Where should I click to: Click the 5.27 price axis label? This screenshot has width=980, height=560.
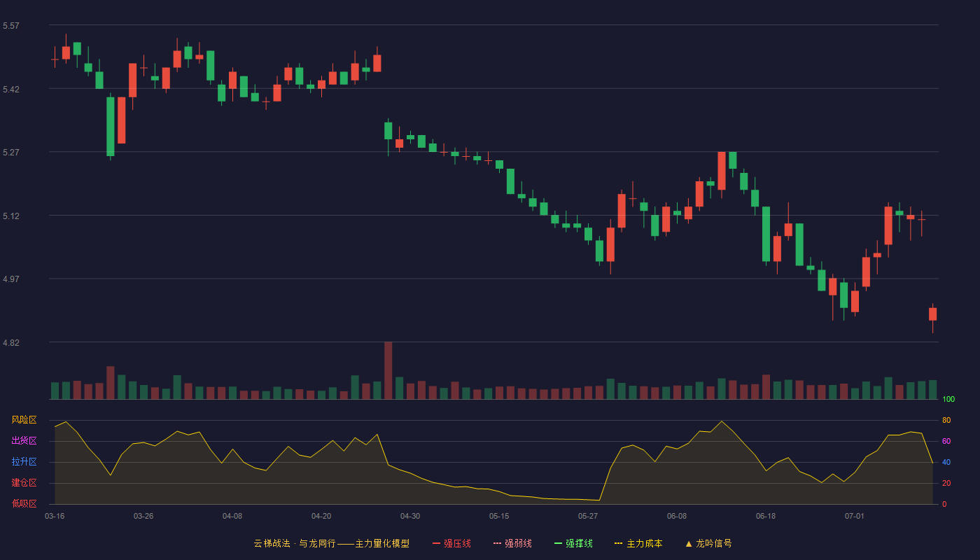pyautogui.click(x=11, y=153)
